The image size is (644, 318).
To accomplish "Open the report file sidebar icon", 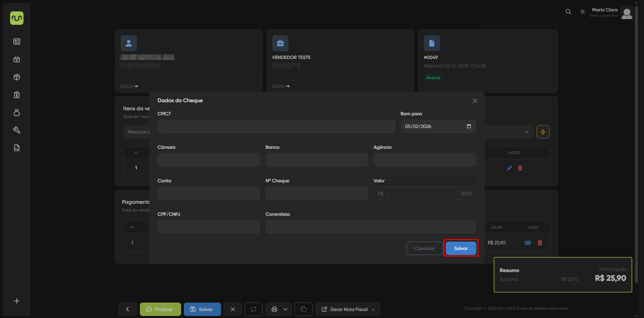I will tap(17, 148).
